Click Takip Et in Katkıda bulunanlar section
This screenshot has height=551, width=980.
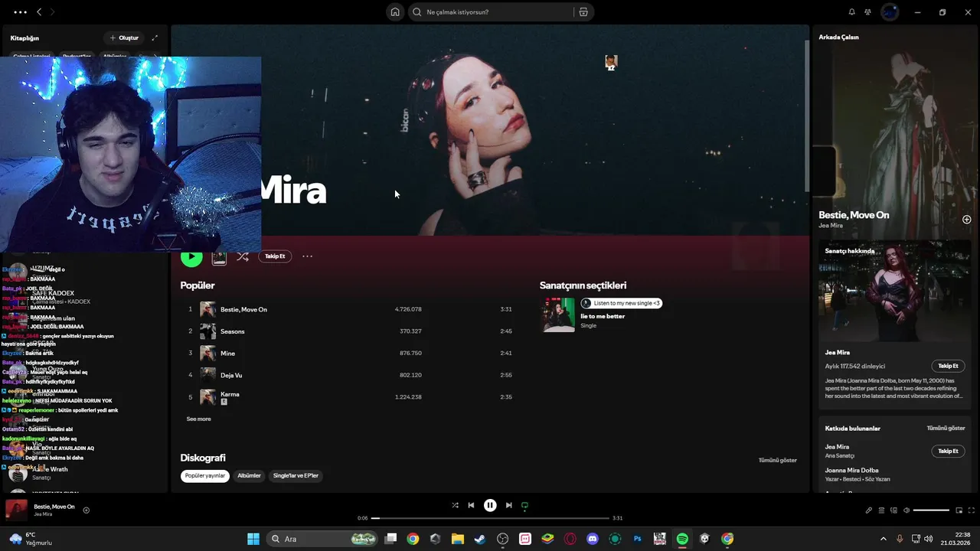948,452
